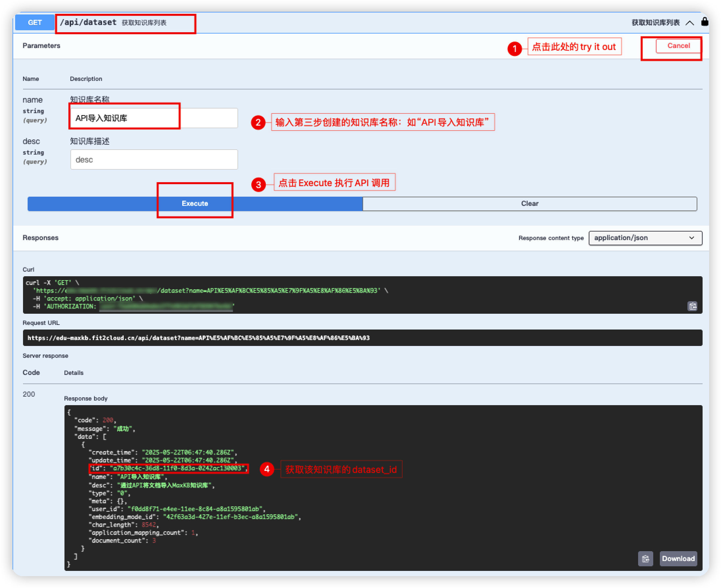This screenshot has width=721, height=588.
Task: Copy response body with clipboard icon
Action: tap(645, 558)
